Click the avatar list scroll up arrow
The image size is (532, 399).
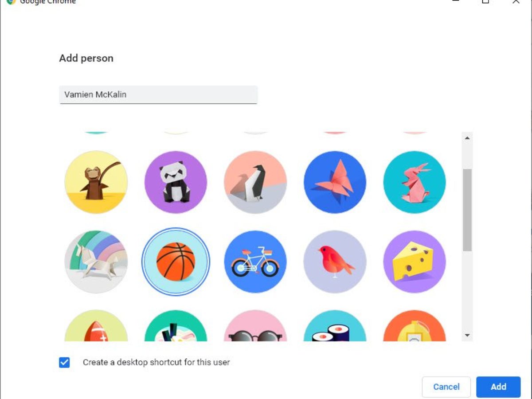click(x=467, y=138)
